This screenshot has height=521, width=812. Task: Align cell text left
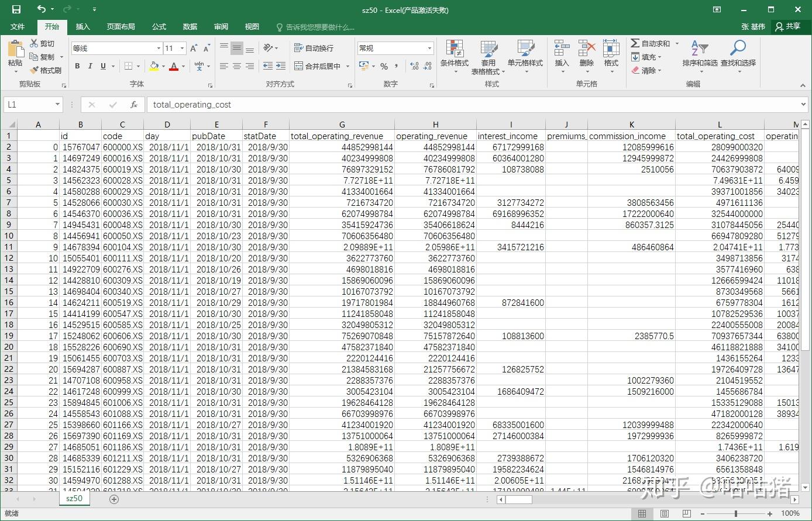tap(224, 66)
